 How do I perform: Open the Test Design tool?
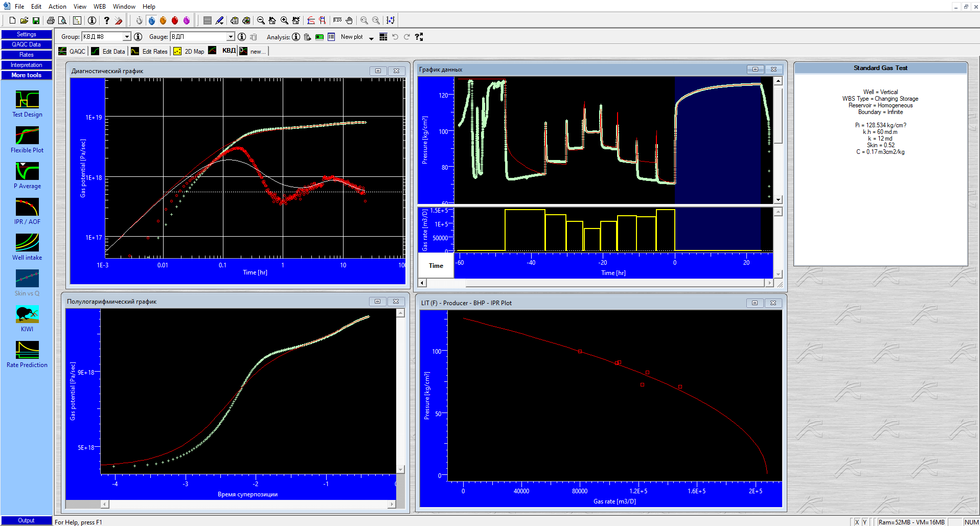pyautogui.click(x=27, y=104)
